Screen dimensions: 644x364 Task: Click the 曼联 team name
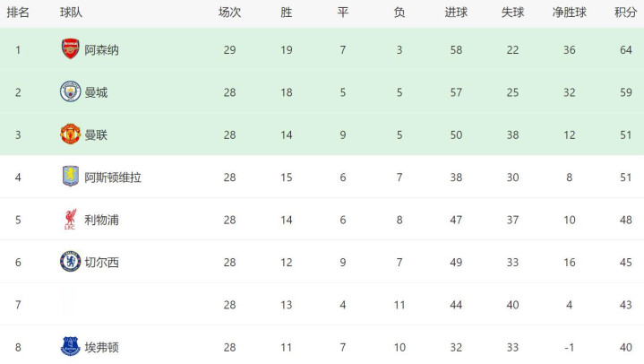coord(96,135)
